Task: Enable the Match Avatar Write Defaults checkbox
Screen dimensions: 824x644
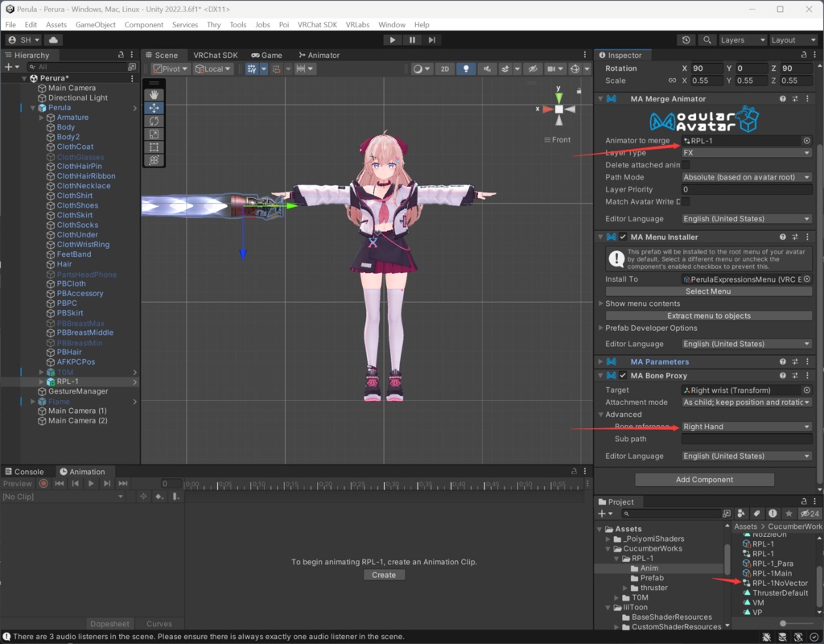Action: tap(686, 201)
